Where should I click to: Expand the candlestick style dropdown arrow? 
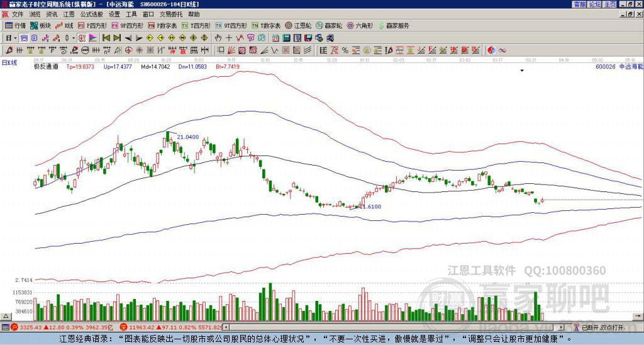tap(74, 38)
